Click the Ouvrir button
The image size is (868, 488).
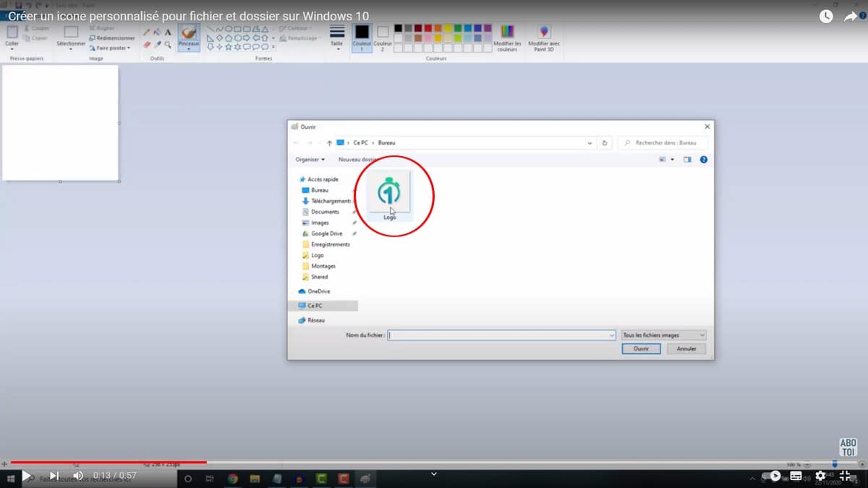pos(641,348)
